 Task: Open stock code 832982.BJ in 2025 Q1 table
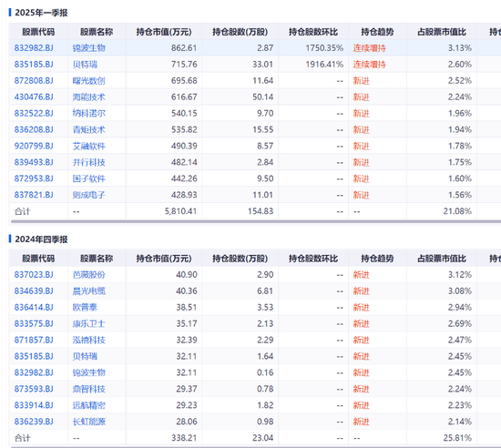(34, 48)
